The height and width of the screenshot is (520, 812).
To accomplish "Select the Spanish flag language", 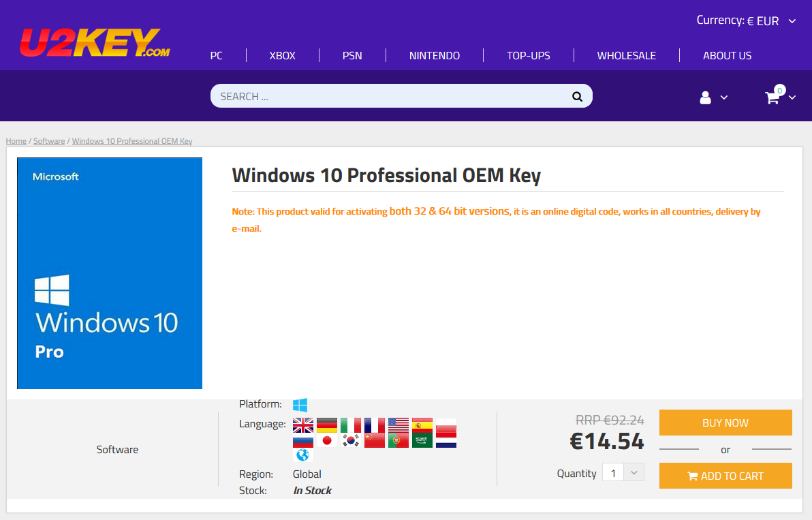I will click(x=422, y=425).
